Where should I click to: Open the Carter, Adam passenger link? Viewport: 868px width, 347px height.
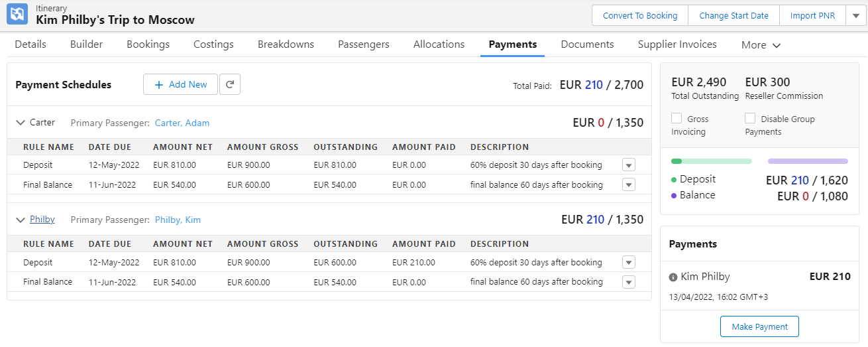pos(182,123)
